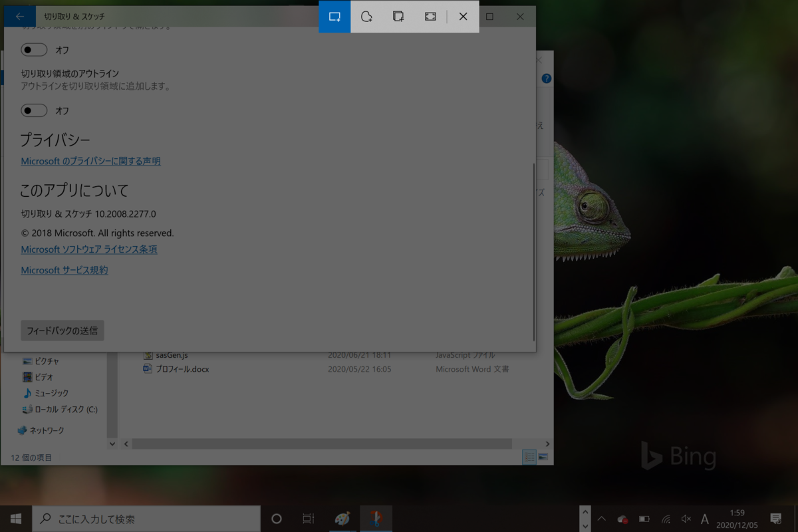Click date 2020/05/22 16:05 in Explorer

click(x=359, y=369)
